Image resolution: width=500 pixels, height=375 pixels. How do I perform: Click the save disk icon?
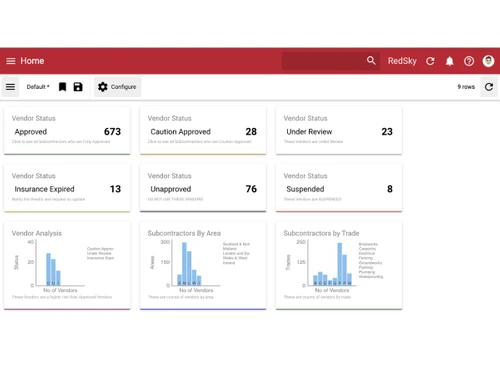coord(78,87)
